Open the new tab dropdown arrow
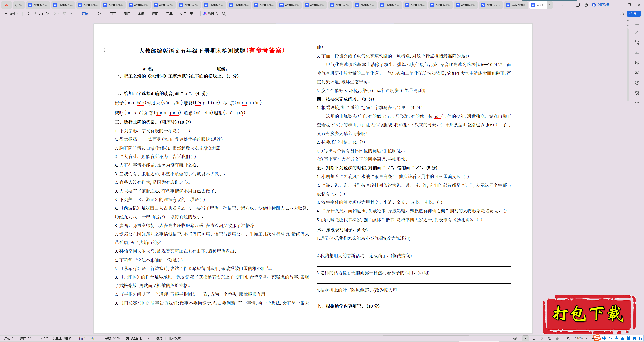 562,5
